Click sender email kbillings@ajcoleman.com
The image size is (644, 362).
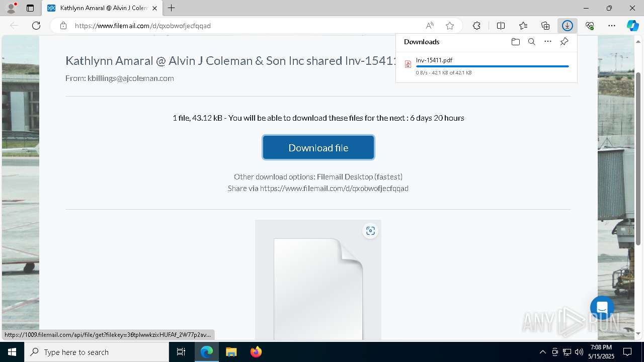[x=131, y=78]
